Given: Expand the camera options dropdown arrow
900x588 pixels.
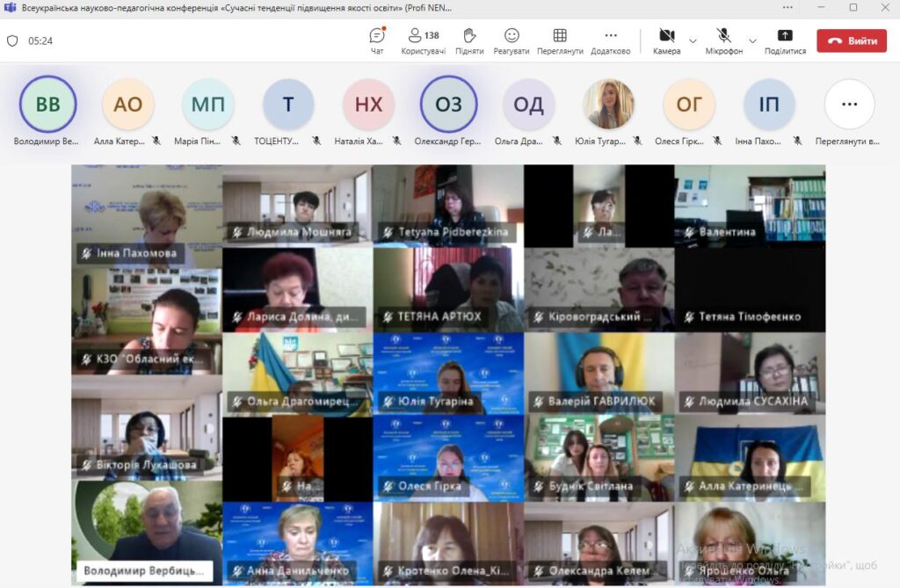Looking at the screenshot, I should click(693, 41).
